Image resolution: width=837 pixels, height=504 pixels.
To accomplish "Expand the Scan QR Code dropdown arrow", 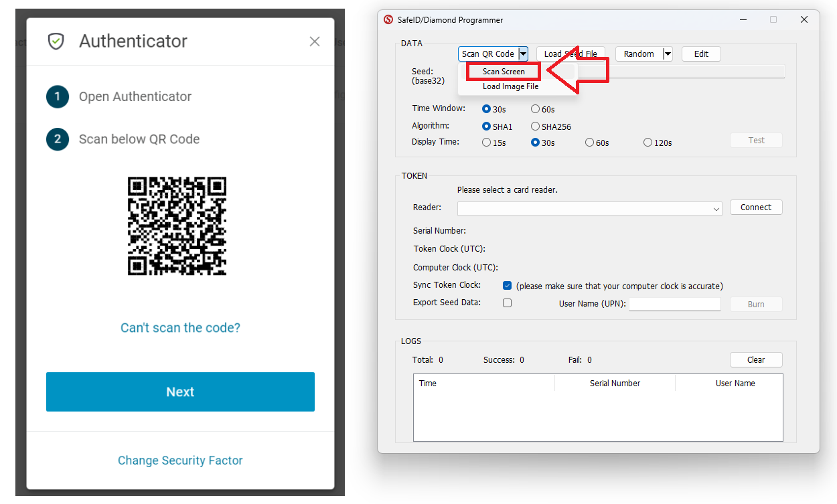I will tap(523, 54).
